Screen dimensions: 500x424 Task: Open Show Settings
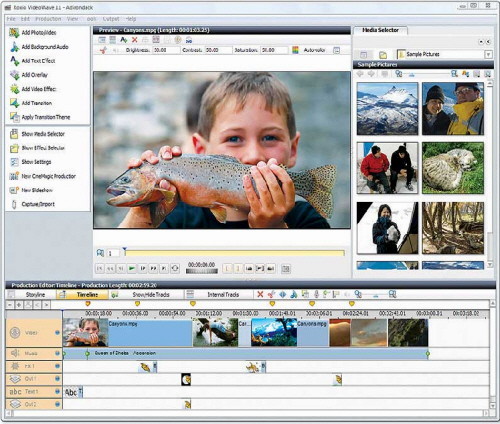coord(30,162)
